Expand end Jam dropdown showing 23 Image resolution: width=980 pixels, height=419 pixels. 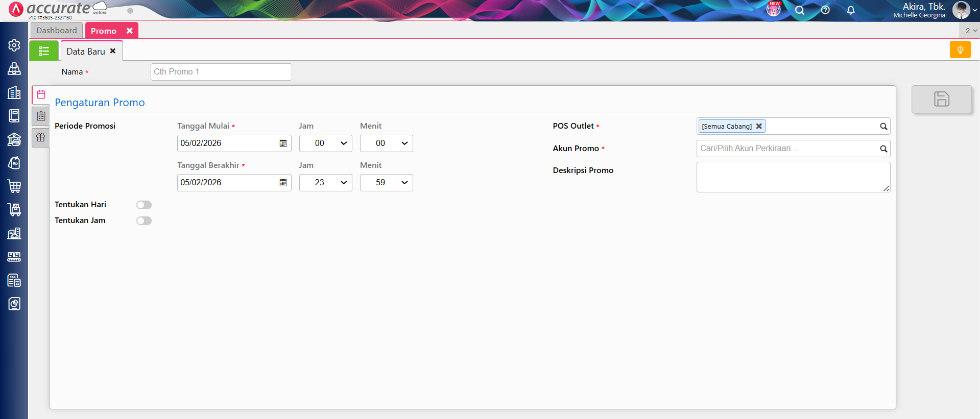(x=326, y=183)
